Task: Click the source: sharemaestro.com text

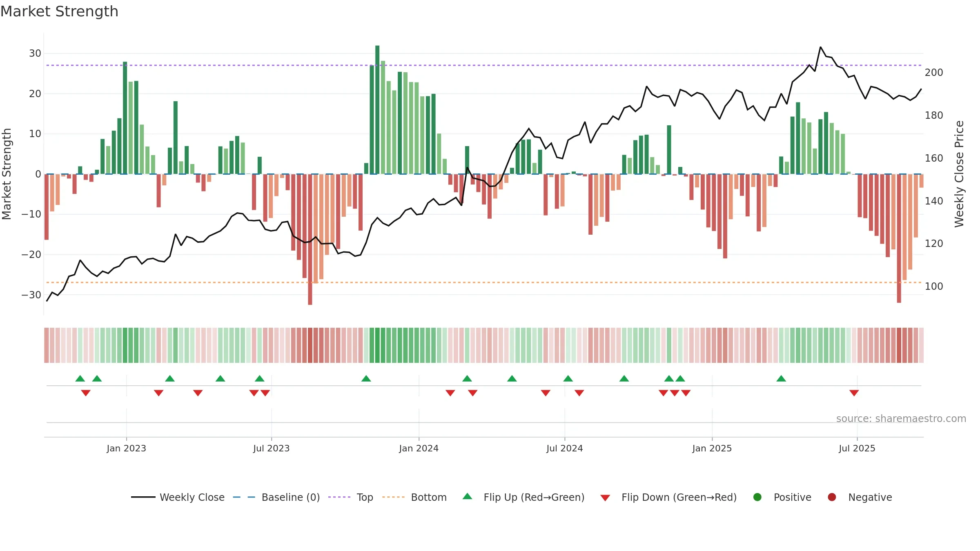Action: pyautogui.click(x=901, y=418)
